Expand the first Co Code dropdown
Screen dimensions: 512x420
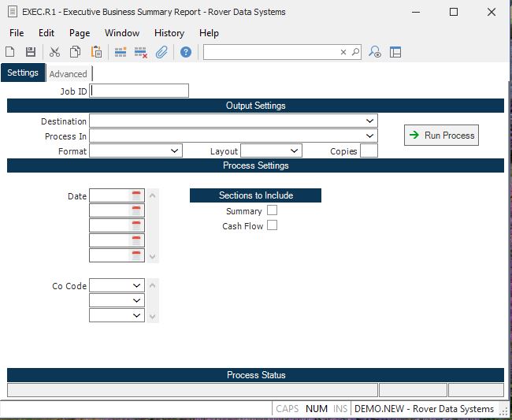tap(137, 286)
